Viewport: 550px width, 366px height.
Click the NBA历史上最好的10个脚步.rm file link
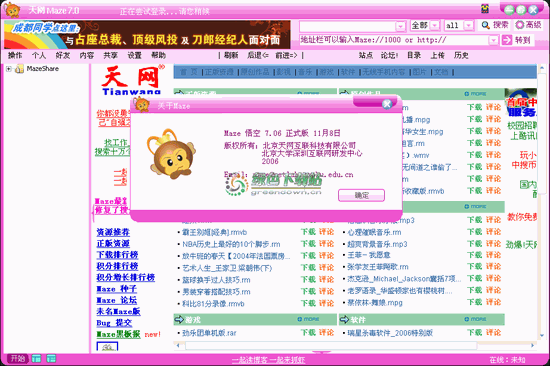[x=231, y=244]
